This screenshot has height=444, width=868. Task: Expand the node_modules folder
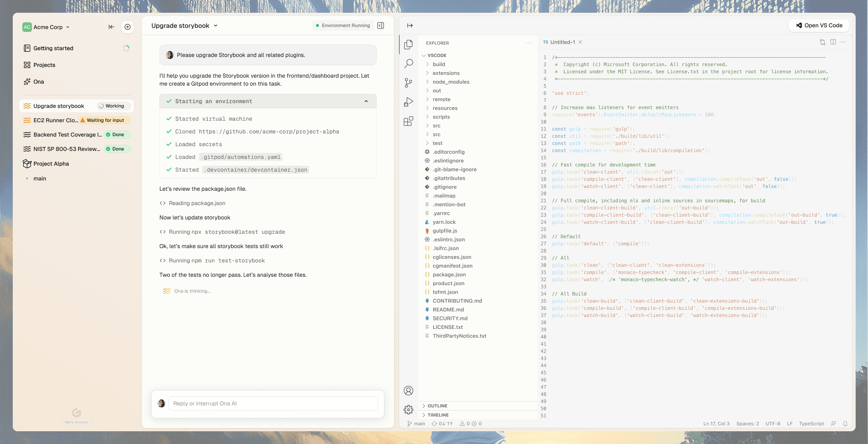[451, 82]
